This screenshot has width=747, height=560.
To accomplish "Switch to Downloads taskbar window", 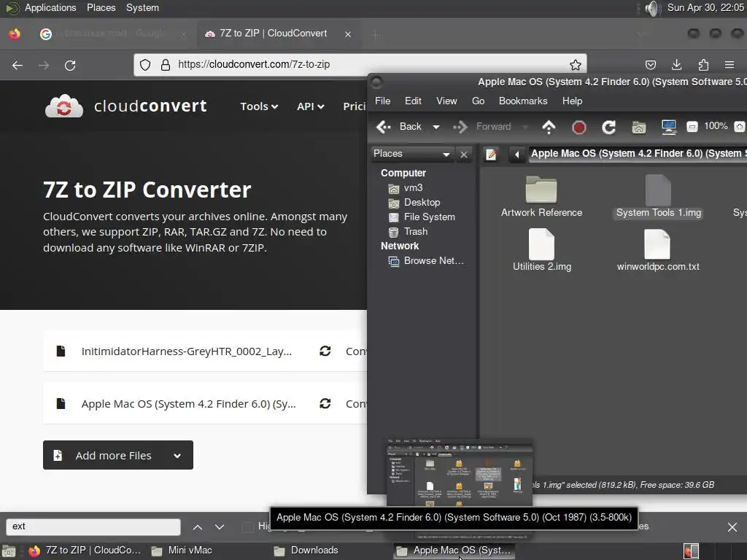I will pyautogui.click(x=306, y=551).
